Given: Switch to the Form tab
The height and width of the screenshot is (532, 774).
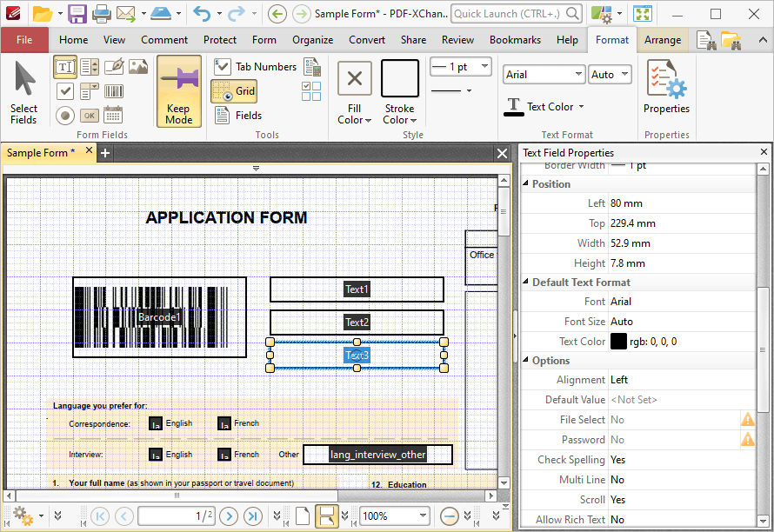Looking at the screenshot, I should click(x=264, y=40).
